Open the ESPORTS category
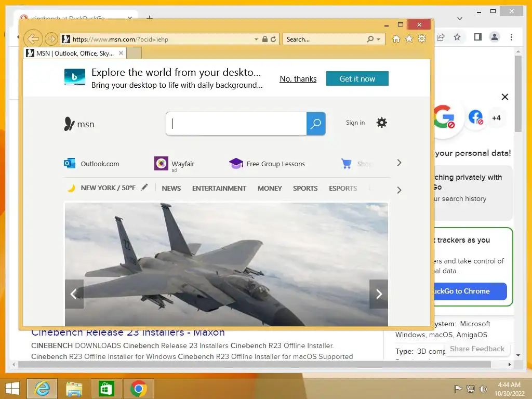Image resolution: width=532 pixels, height=399 pixels. click(x=343, y=188)
